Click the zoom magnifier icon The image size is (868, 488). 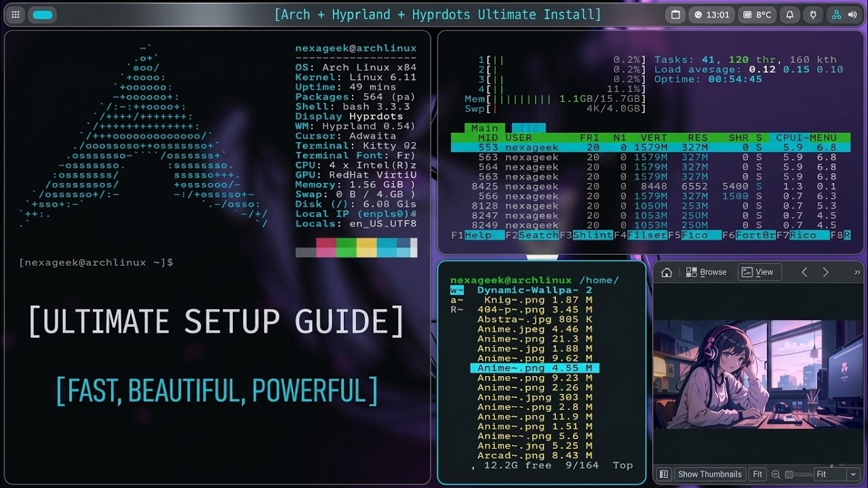776,474
